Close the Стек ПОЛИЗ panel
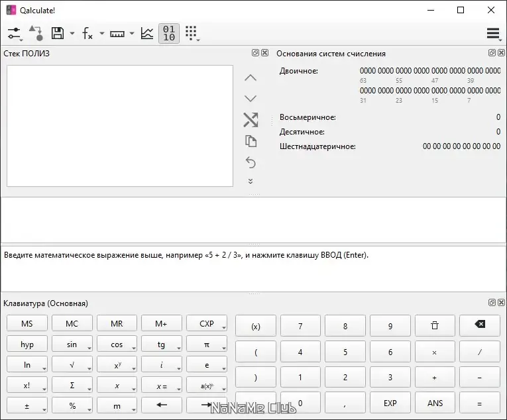 tap(265, 53)
